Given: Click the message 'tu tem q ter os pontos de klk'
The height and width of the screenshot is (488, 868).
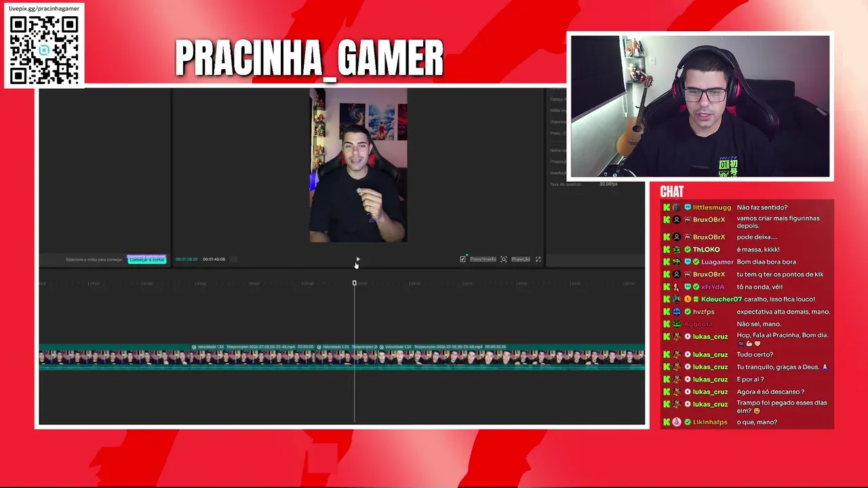Looking at the screenshot, I should (x=780, y=274).
